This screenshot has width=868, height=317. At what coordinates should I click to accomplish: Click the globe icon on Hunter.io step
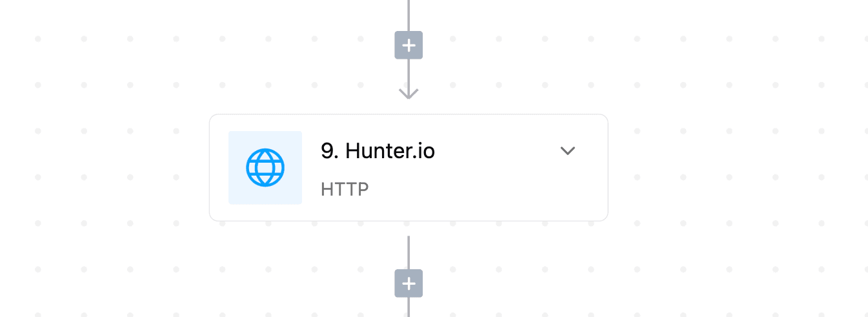(x=265, y=168)
